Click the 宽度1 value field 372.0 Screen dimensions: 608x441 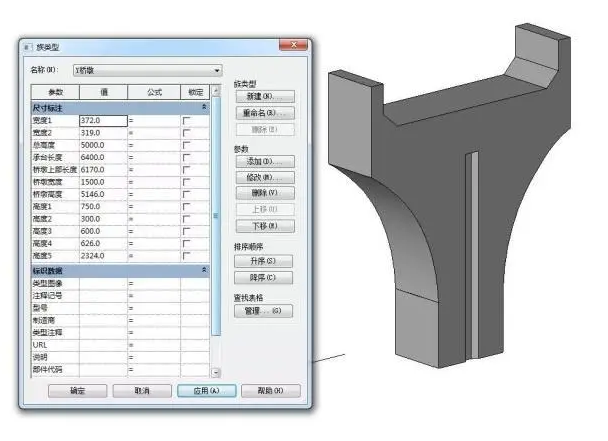[104, 121]
